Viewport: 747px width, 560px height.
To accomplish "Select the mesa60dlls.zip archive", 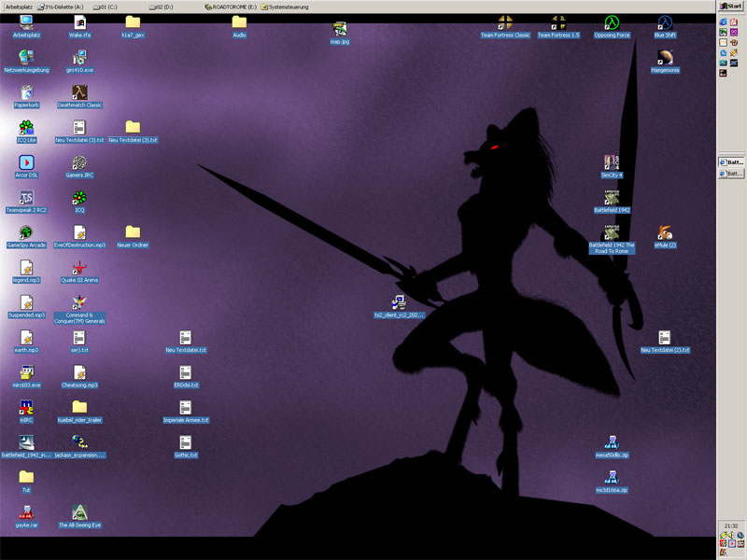I will [x=612, y=447].
